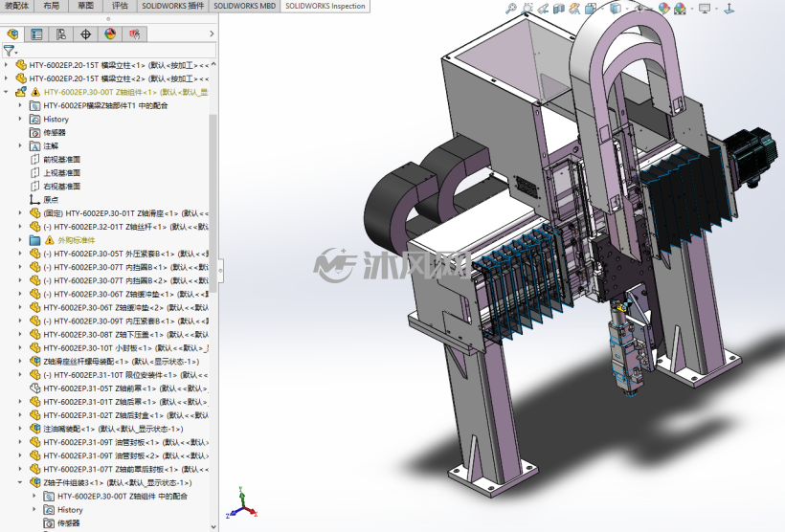Activate the Section View icon
The width and height of the screenshot is (785, 532).
click(x=559, y=9)
